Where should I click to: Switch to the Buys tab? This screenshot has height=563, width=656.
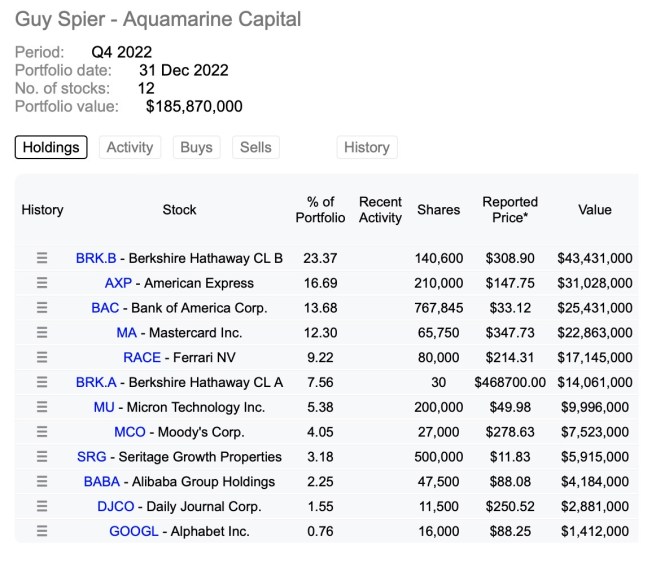[196, 147]
